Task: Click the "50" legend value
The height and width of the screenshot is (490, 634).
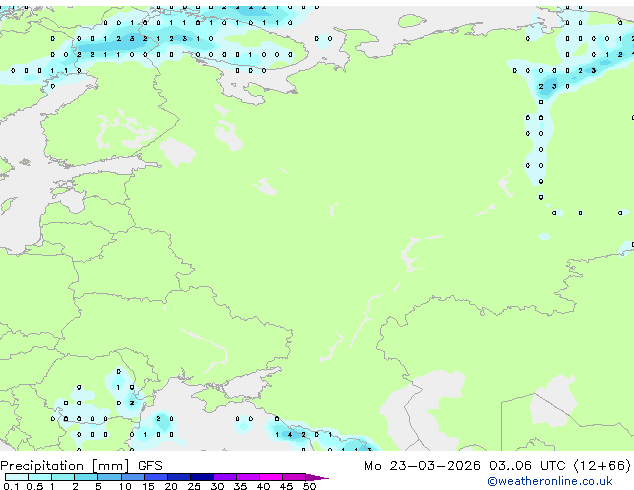Action: click(x=309, y=486)
